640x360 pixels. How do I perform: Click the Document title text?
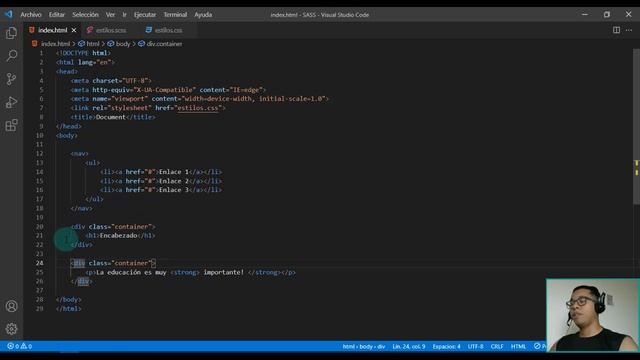pyautogui.click(x=111, y=117)
